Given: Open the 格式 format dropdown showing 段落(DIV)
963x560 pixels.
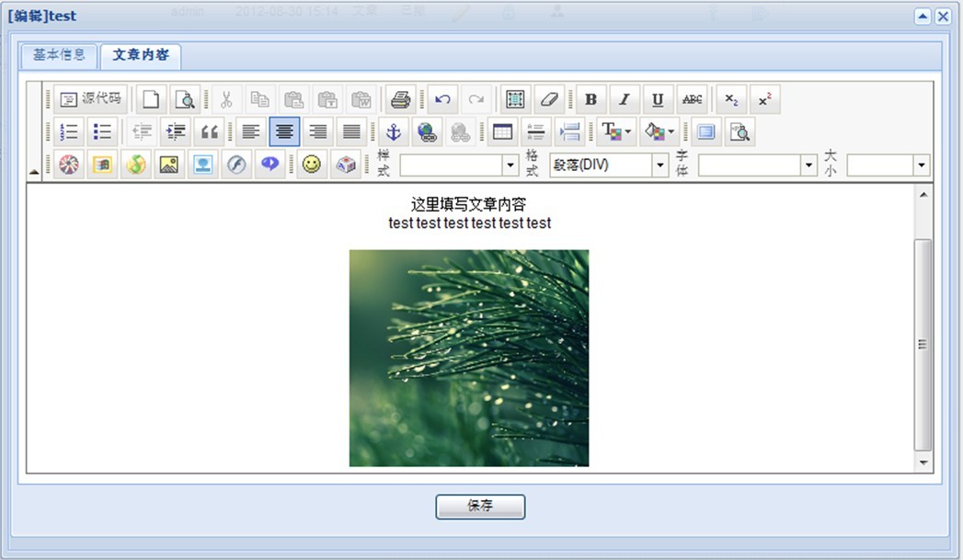Looking at the screenshot, I should point(609,166).
